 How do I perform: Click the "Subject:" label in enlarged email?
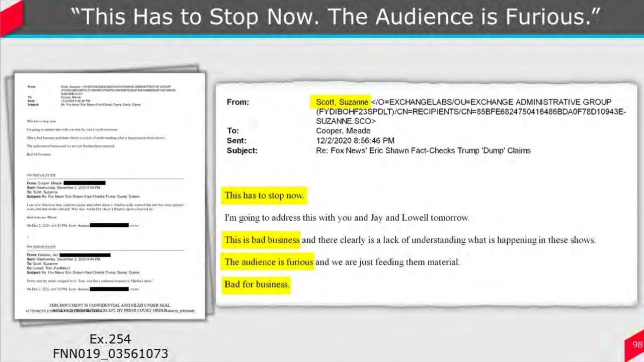(242, 150)
